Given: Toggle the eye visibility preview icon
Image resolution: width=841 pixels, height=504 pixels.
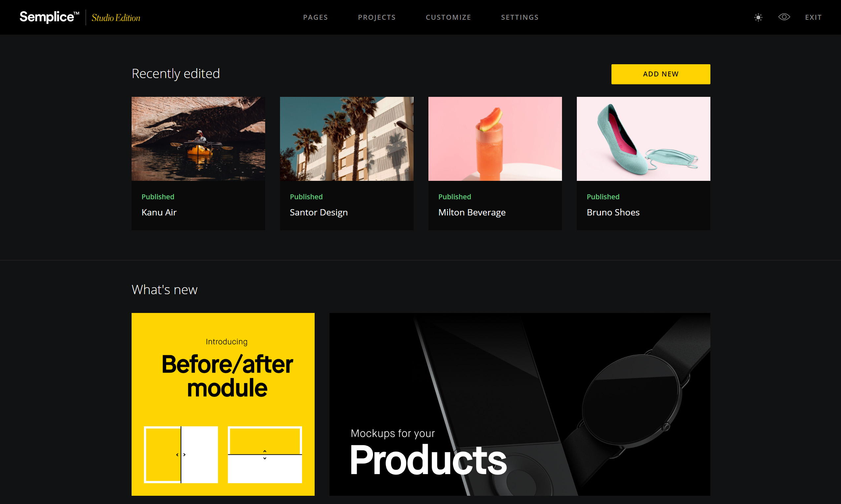Looking at the screenshot, I should 783,17.
